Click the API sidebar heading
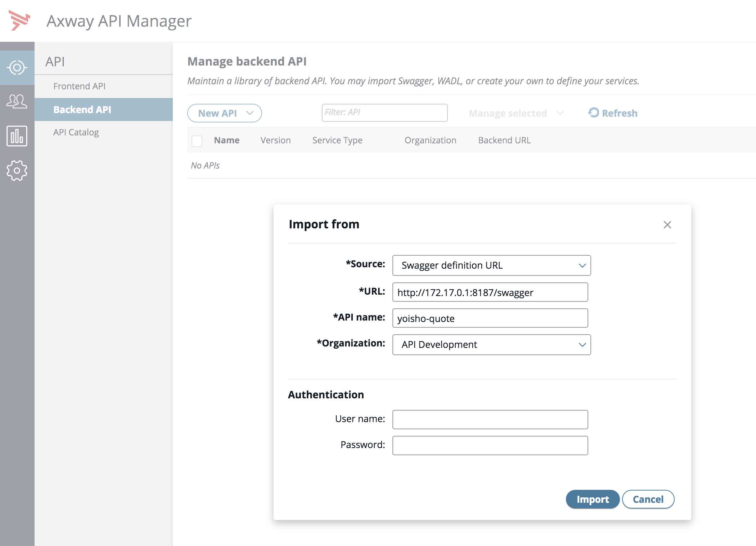The width and height of the screenshot is (756, 546). click(x=55, y=62)
